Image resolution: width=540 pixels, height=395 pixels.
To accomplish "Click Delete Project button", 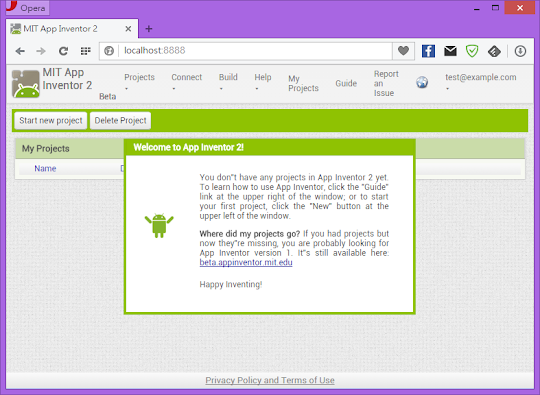I will (x=121, y=121).
